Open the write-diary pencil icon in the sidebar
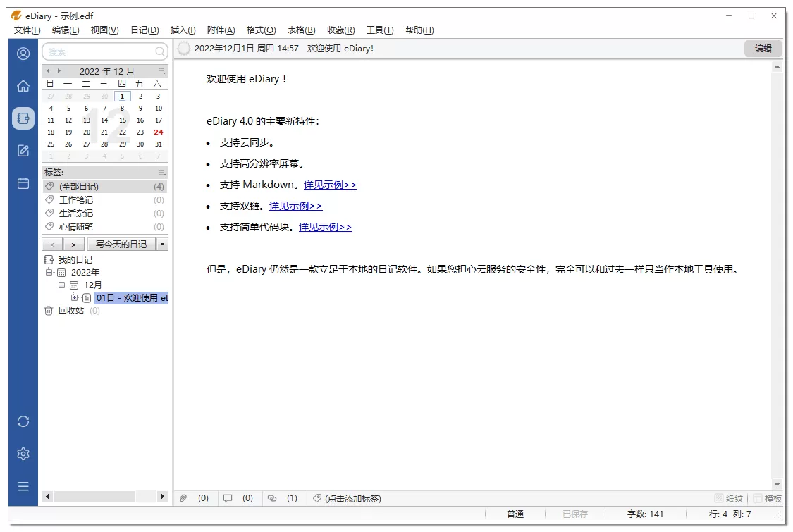Image resolution: width=793 pixels, height=532 pixels. coord(22,150)
